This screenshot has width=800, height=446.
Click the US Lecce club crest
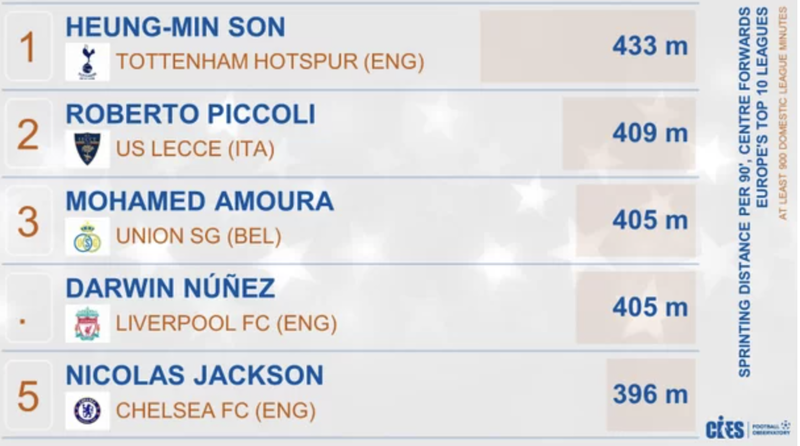coord(87,150)
